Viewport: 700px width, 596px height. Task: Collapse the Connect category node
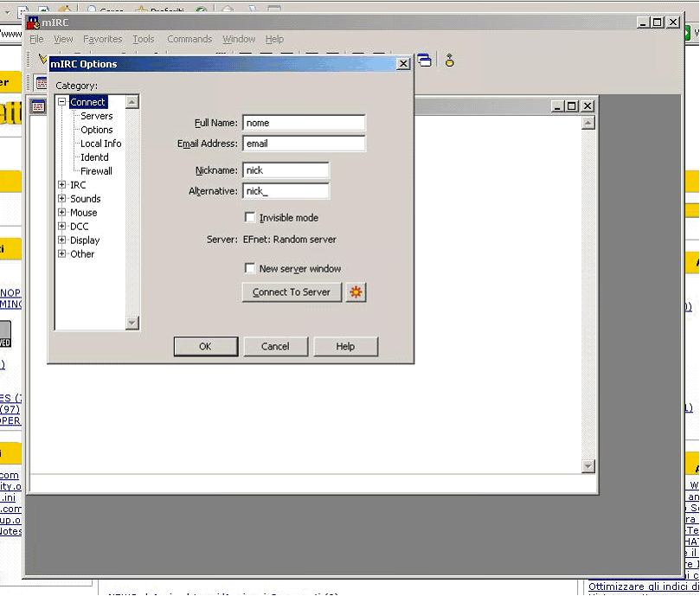(x=62, y=102)
